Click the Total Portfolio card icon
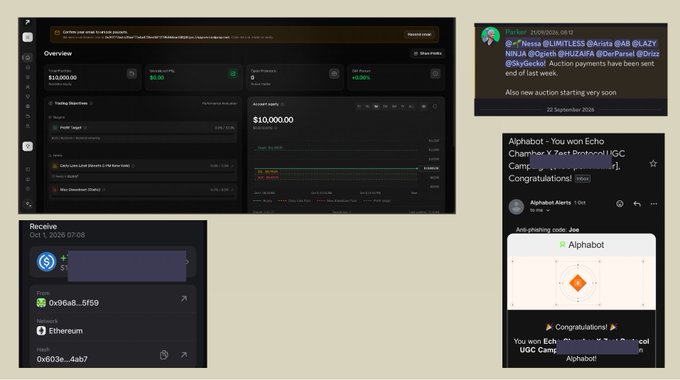 [132, 74]
